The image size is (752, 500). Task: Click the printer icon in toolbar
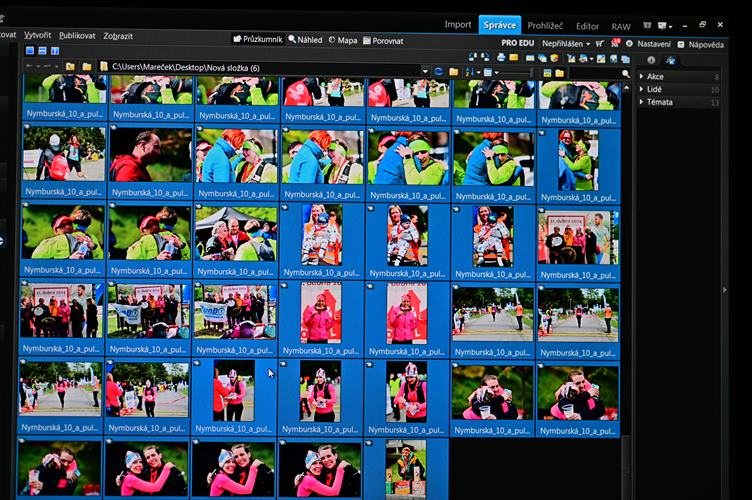pos(501,57)
